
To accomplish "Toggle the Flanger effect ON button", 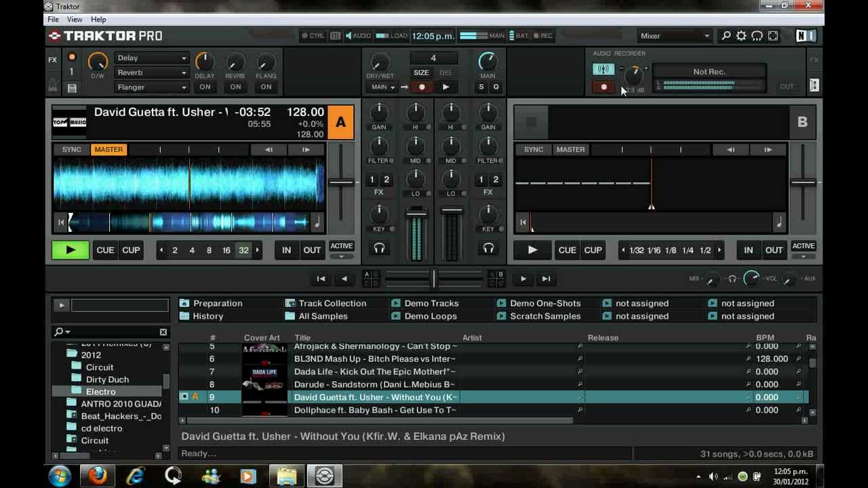I will point(266,87).
